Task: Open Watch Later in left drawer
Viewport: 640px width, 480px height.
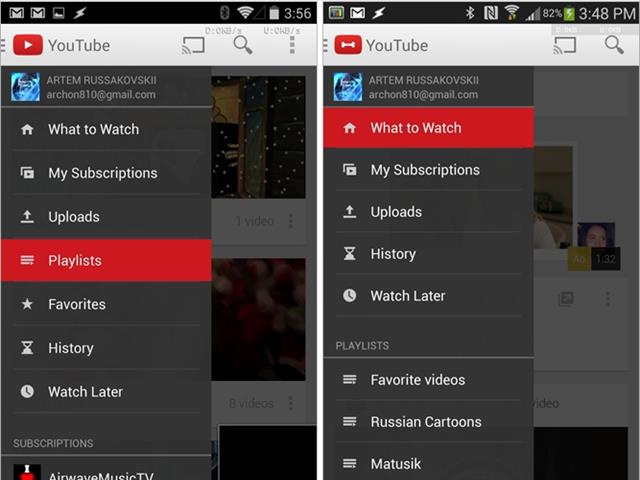Action: [x=106, y=391]
